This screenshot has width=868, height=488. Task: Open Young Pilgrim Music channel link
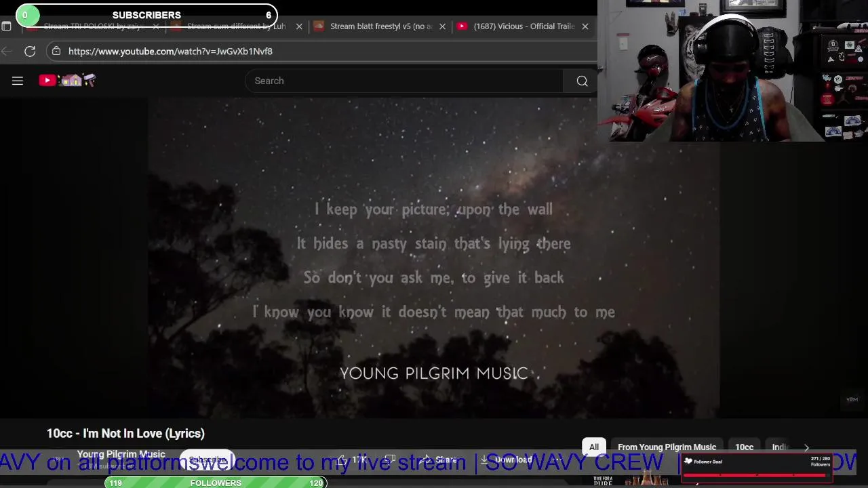pyautogui.click(x=121, y=454)
